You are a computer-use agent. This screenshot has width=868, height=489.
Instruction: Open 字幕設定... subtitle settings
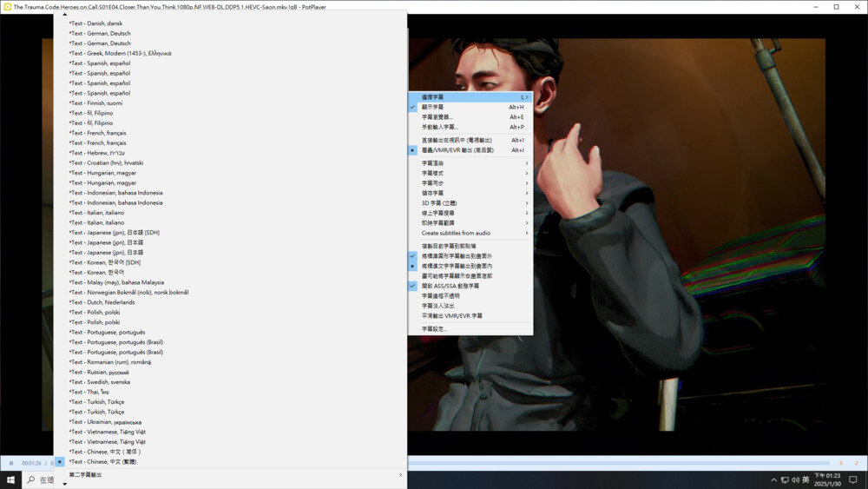click(436, 329)
